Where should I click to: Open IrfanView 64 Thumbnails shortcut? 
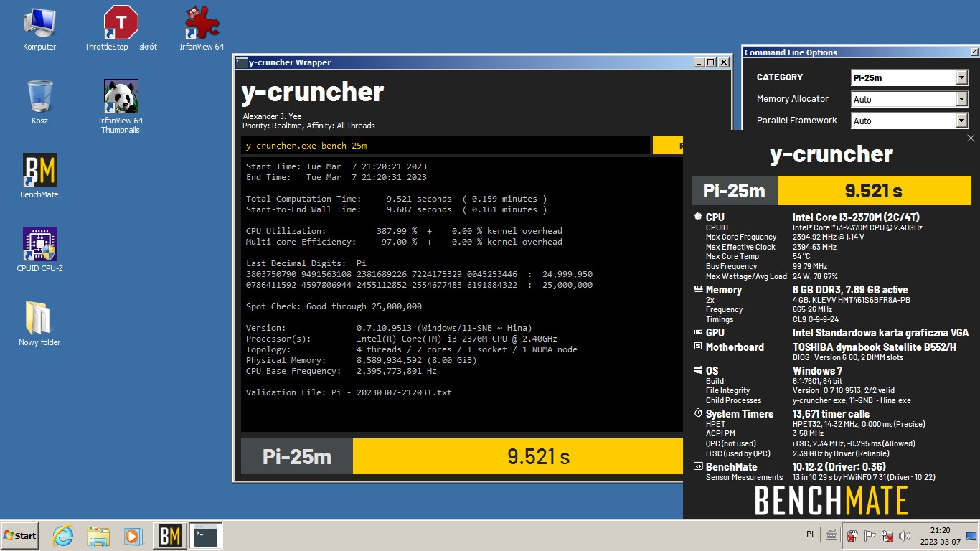coord(121,106)
